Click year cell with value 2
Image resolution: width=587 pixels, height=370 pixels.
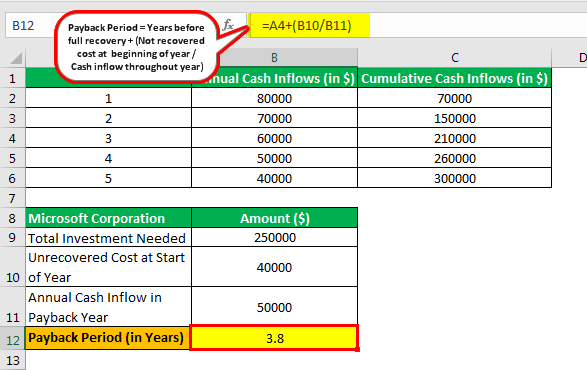[108, 118]
